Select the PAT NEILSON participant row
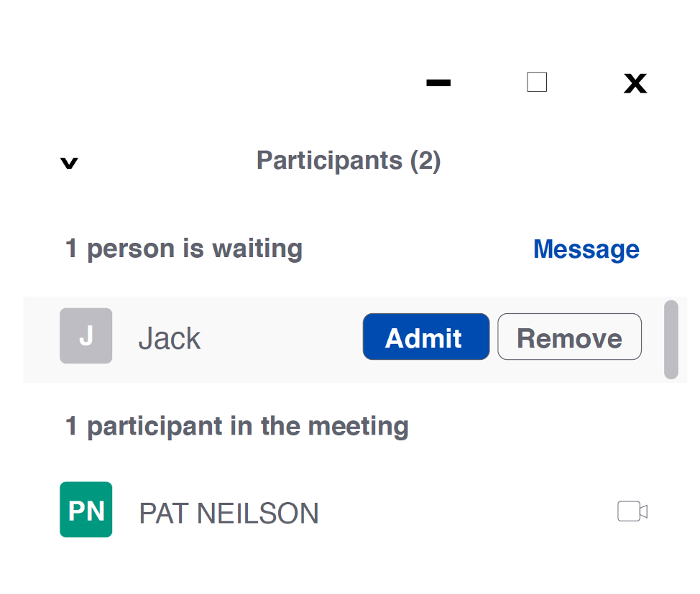The width and height of the screenshot is (700, 594). pyautogui.click(x=355, y=510)
